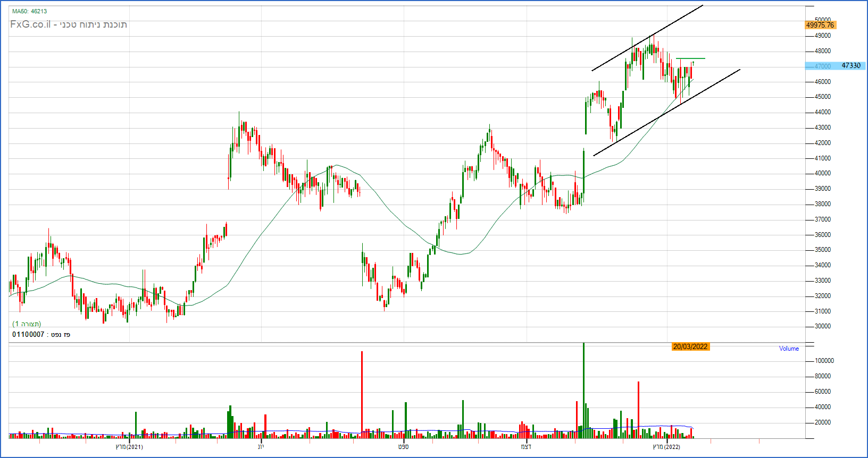Select the orange 49975.76 price tag
This screenshot has height=458, width=868.
pos(820,25)
